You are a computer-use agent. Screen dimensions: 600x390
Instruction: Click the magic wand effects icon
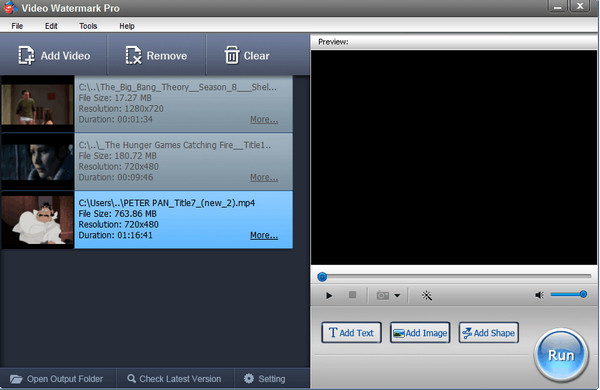point(427,295)
